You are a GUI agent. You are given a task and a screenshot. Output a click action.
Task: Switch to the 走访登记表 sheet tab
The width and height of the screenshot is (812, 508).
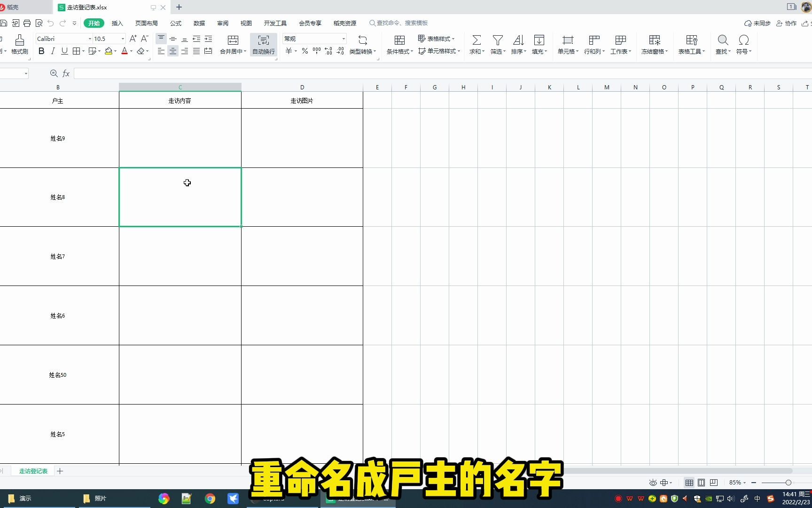(x=32, y=471)
